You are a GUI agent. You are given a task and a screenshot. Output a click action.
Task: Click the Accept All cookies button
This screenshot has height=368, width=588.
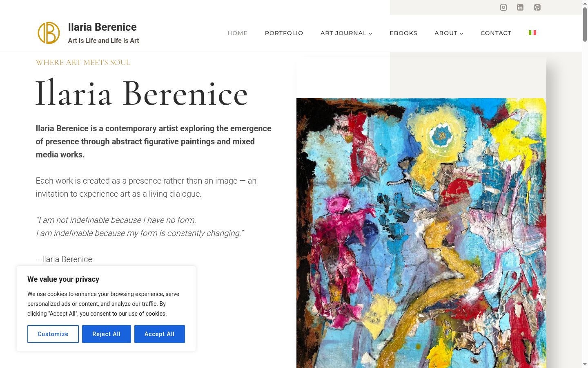pos(160,334)
